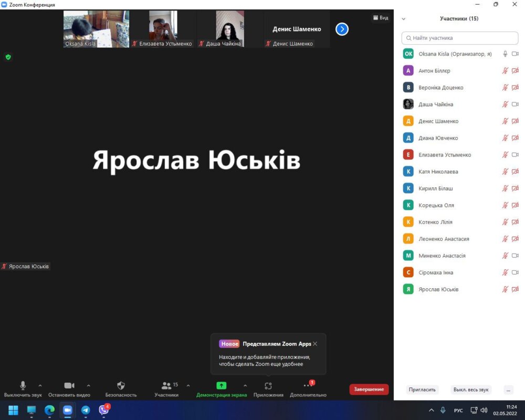The width and height of the screenshot is (525, 420).
Task: Open system tray volume icon
Action: pos(484,410)
